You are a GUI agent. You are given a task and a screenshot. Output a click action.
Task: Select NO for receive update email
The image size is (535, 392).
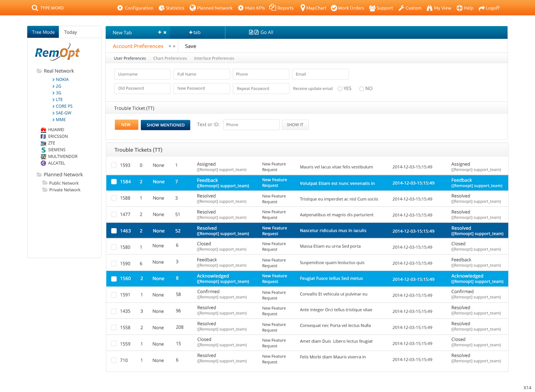[x=362, y=89]
